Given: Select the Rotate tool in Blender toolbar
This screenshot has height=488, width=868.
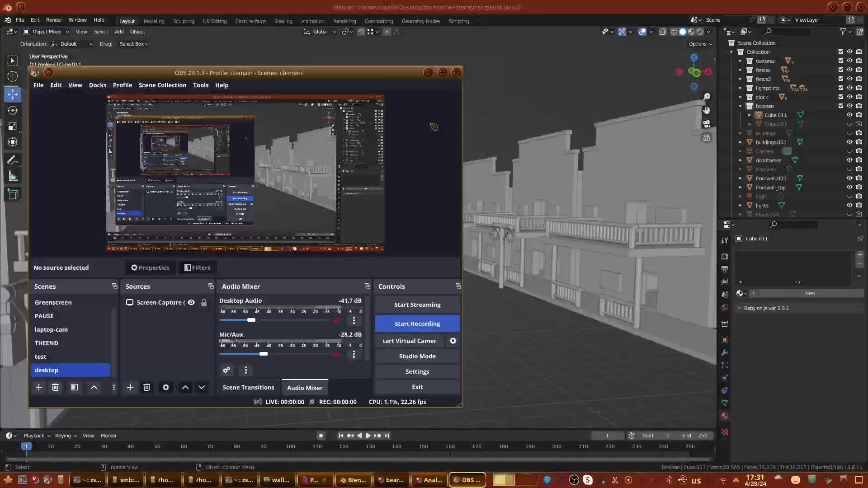Looking at the screenshot, I should pyautogui.click(x=13, y=110).
